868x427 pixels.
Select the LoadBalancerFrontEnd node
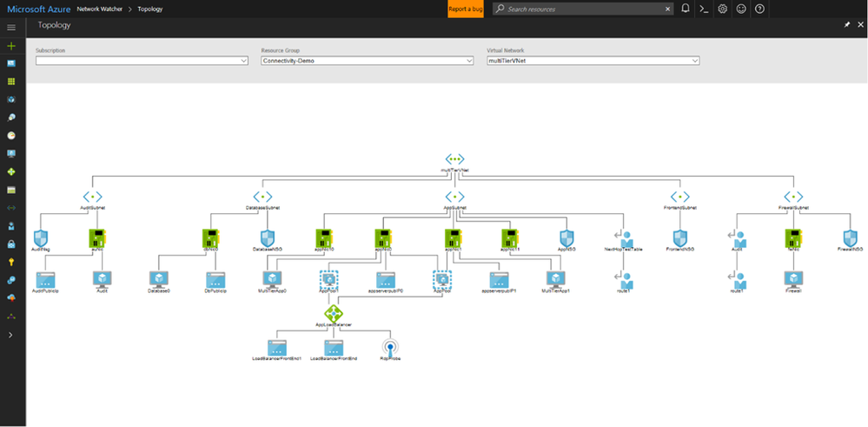coord(334,348)
